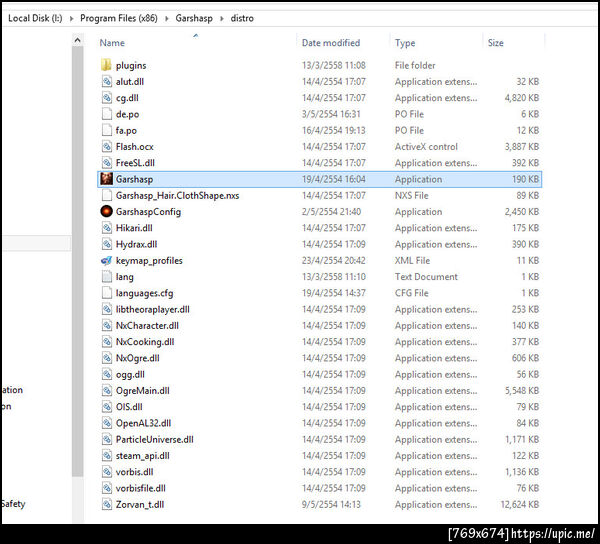Select the ogg.dll file icon
The width and height of the screenshot is (600, 544).
(x=106, y=374)
